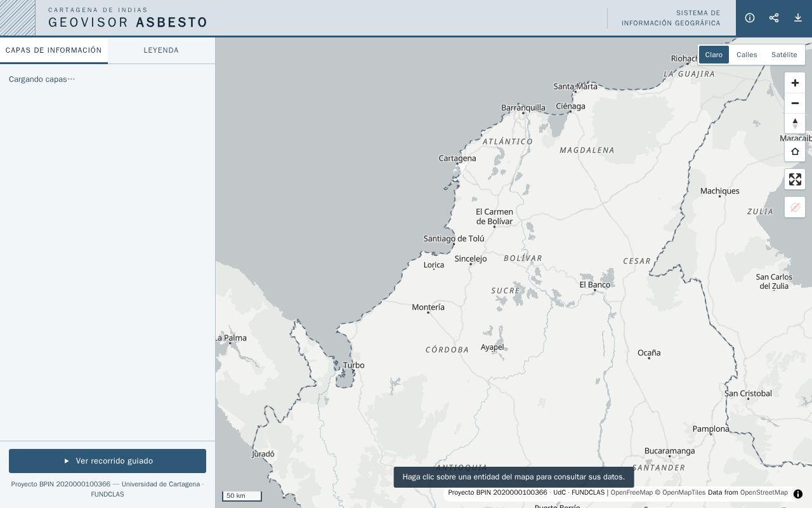Click the Sincelejo city label
The height and width of the screenshot is (508, 812).
click(471, 259)
